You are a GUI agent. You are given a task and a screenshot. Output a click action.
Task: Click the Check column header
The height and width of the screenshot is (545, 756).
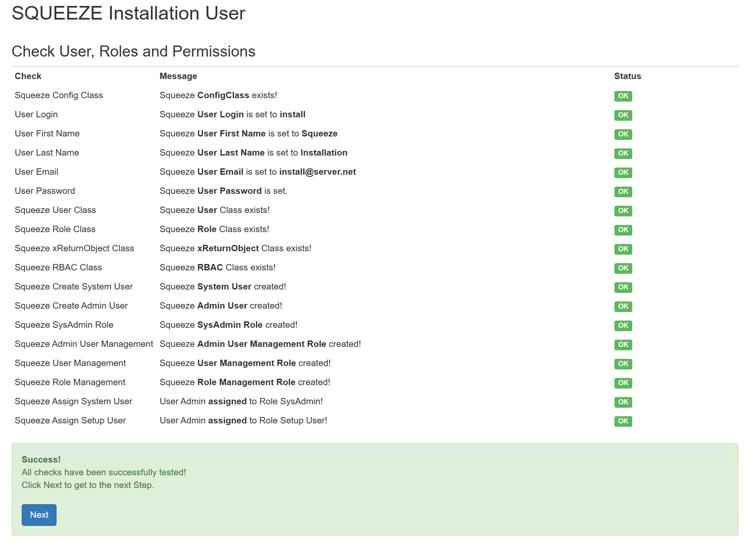pyautogui.click(x=28, y=76)
